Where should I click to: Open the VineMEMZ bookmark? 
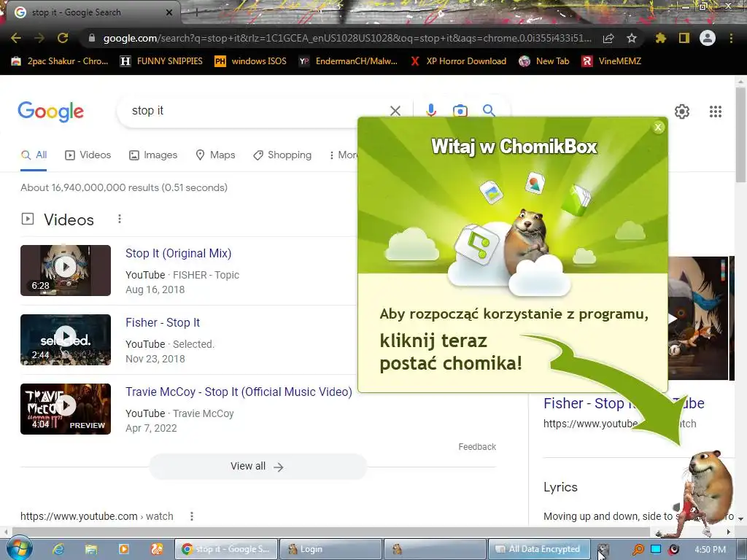pyautogui.click(x=612, y=61)
